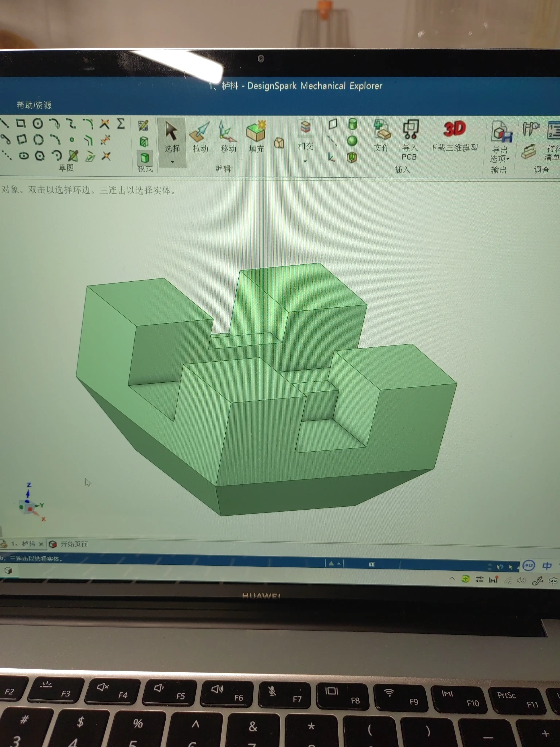Viewport: 560px width, 747px height.
Task: Pick the sketch rectangle tool
Action: (x=21, y=123)
